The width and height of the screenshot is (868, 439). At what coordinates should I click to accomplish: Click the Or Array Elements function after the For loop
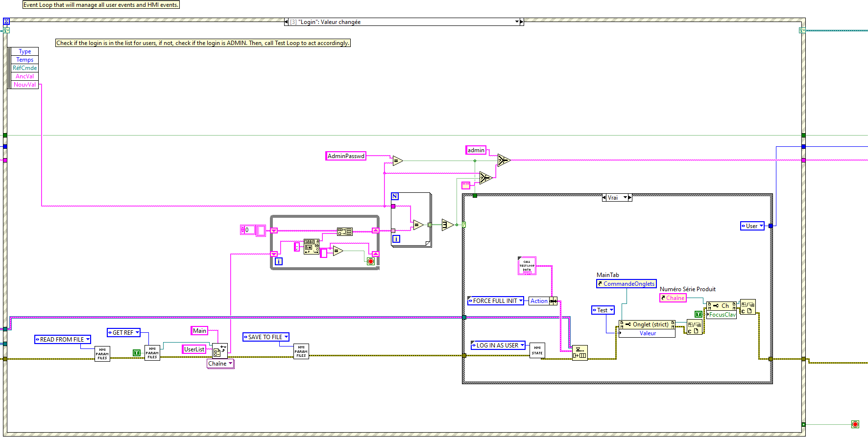pos(448,225)
